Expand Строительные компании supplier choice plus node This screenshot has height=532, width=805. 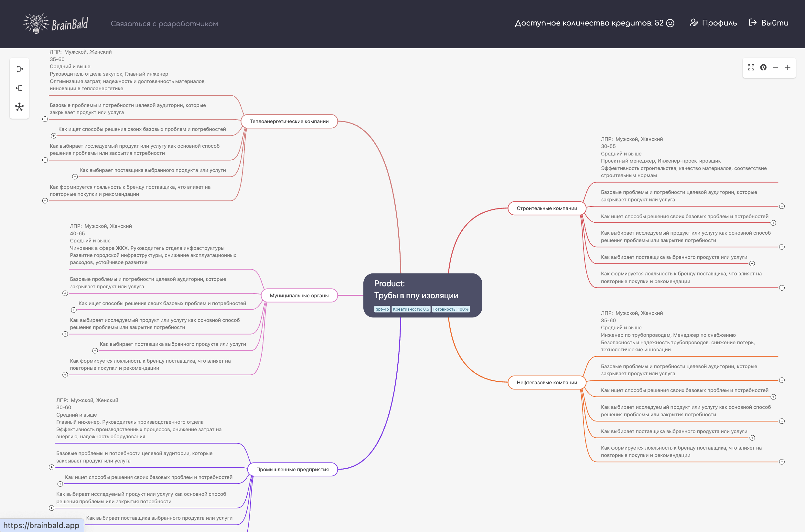pos(752,264)
